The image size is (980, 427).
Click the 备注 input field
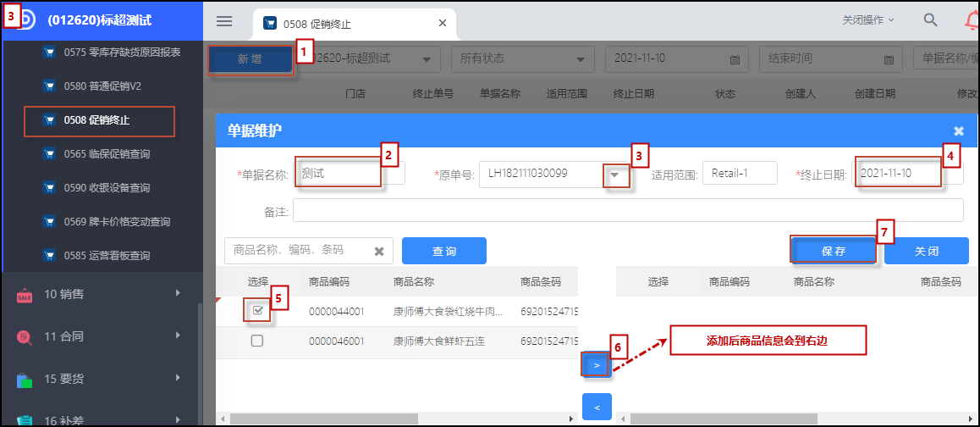(x=627, y=210)
